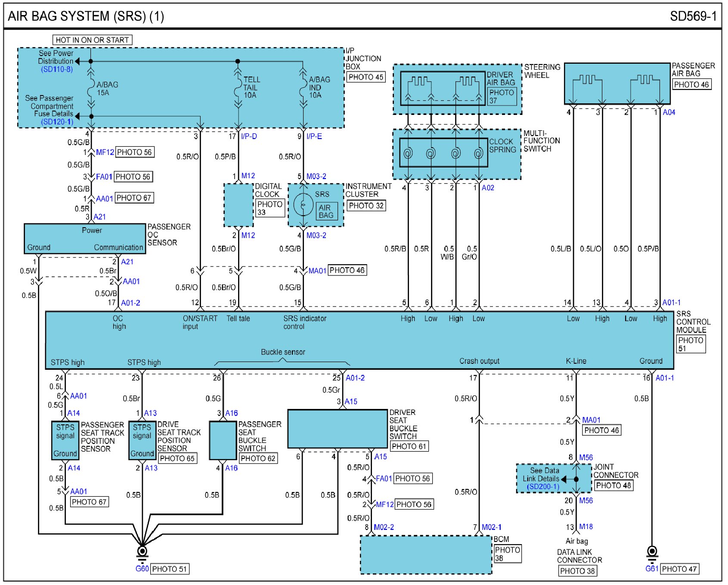Image resolution: width=728 pixels, height=585 pixels.
Task: Click the G61 ground symbol
Action: (652, 551)
